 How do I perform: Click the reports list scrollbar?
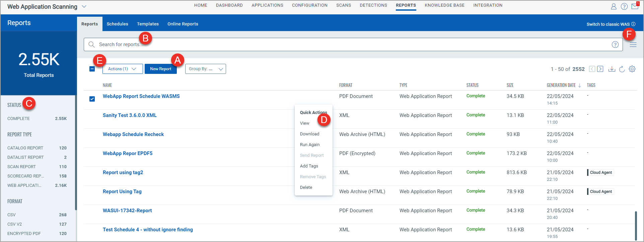[636, 226]
